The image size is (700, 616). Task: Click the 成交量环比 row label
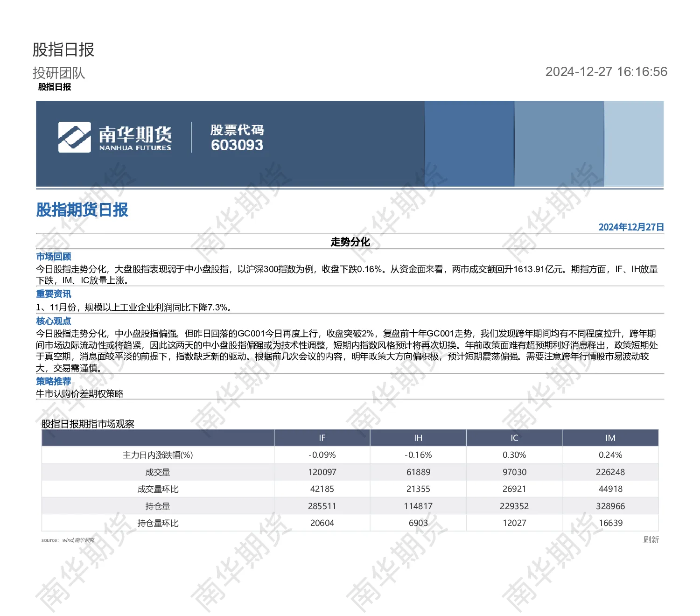158,489
